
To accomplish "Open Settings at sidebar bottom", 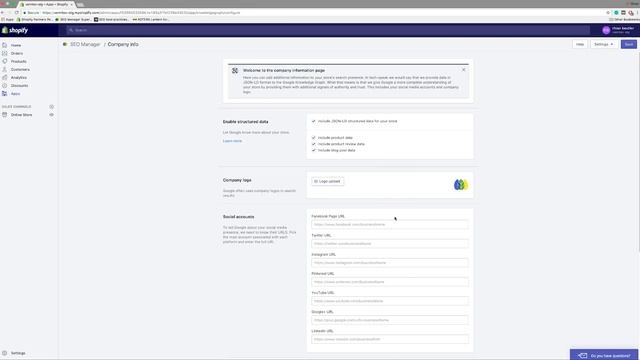I will coord(18,353).
